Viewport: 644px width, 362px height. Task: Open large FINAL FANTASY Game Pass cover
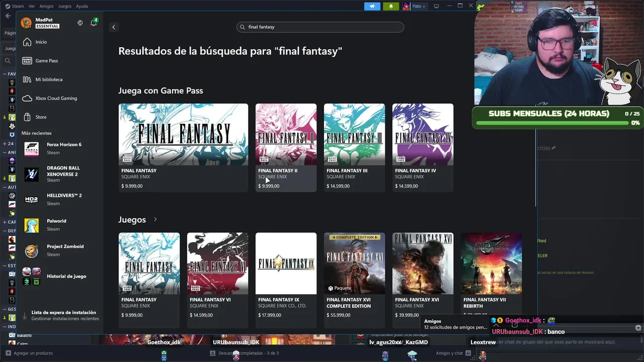183,134
